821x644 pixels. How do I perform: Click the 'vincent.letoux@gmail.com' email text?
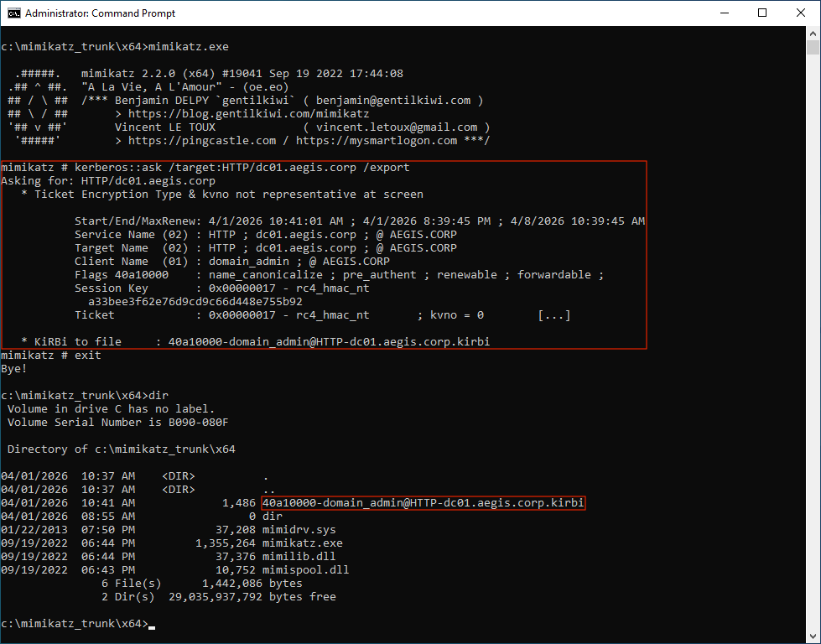pos(397,127)
